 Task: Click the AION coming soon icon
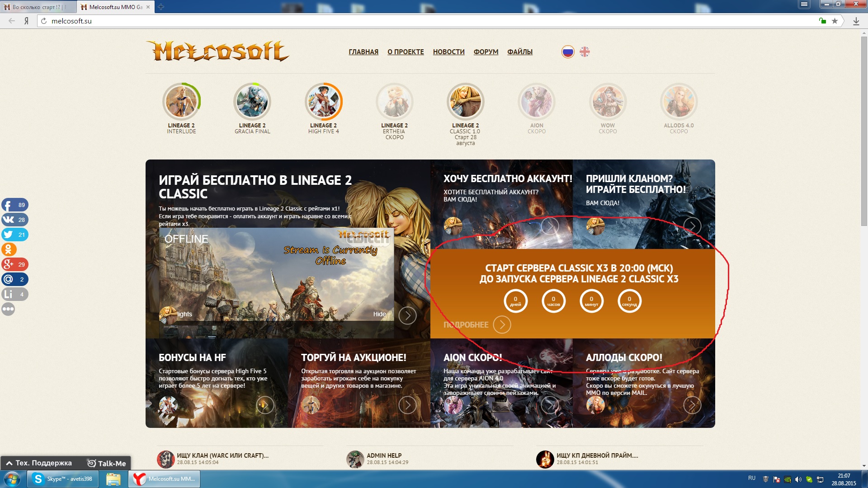[537, 102]
